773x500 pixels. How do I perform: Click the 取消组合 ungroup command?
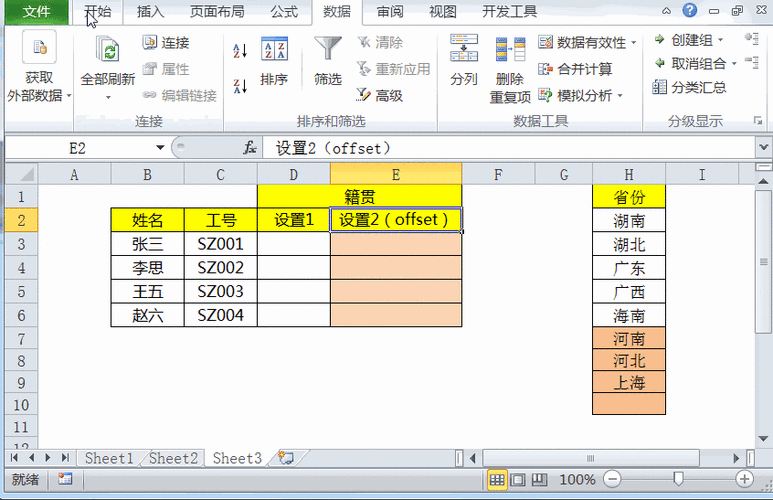pyautogui.click(x=690, y=63)
